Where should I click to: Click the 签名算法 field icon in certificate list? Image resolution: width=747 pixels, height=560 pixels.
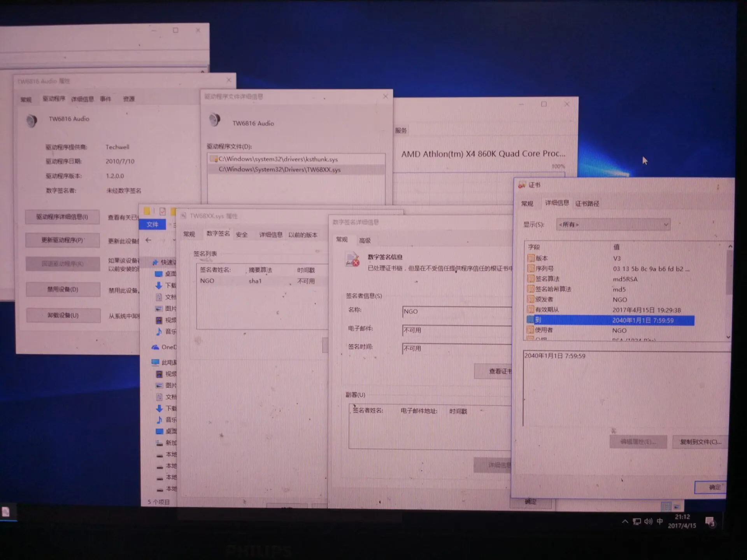click(531, 279)
